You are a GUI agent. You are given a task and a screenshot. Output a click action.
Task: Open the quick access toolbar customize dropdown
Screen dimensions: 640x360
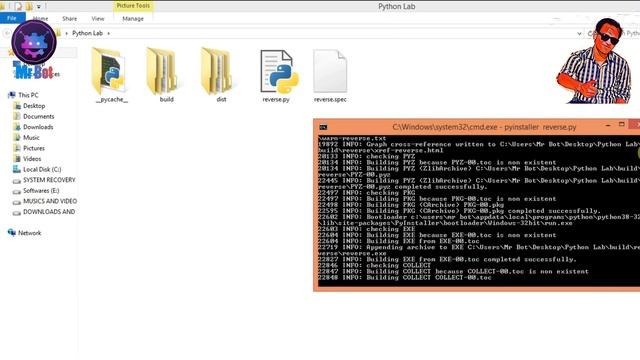tap(39, 7)
